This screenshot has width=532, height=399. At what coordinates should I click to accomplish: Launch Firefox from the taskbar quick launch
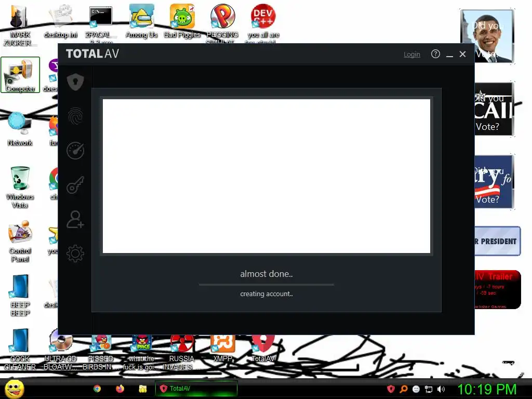click(x=120, y=389)
